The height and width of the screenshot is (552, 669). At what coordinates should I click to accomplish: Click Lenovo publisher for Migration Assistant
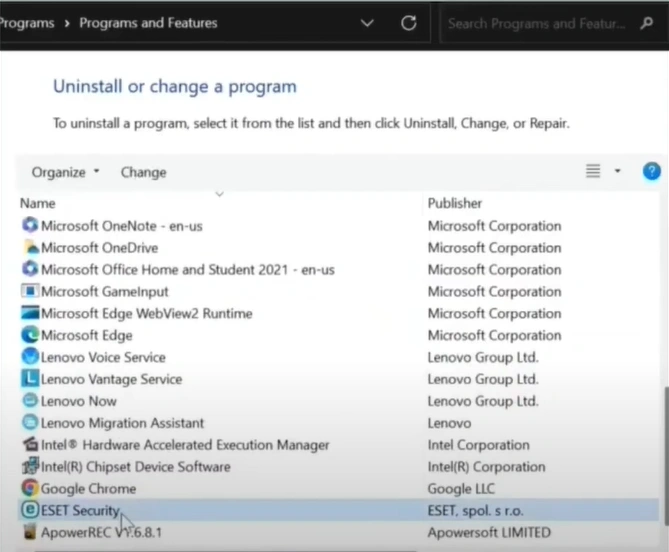tap(449, 423)
